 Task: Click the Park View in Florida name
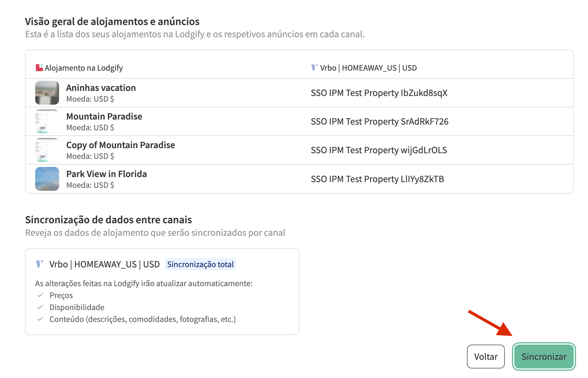(106, 174)
